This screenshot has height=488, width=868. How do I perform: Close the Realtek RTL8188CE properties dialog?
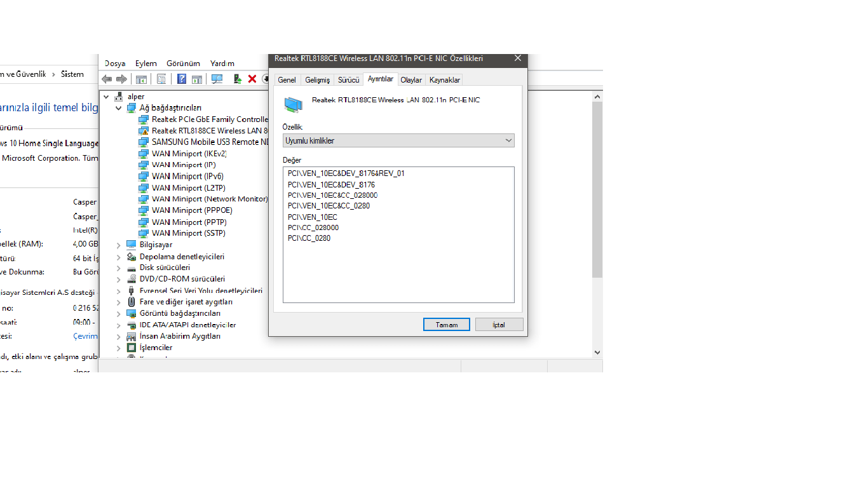(x=518, y=58)
